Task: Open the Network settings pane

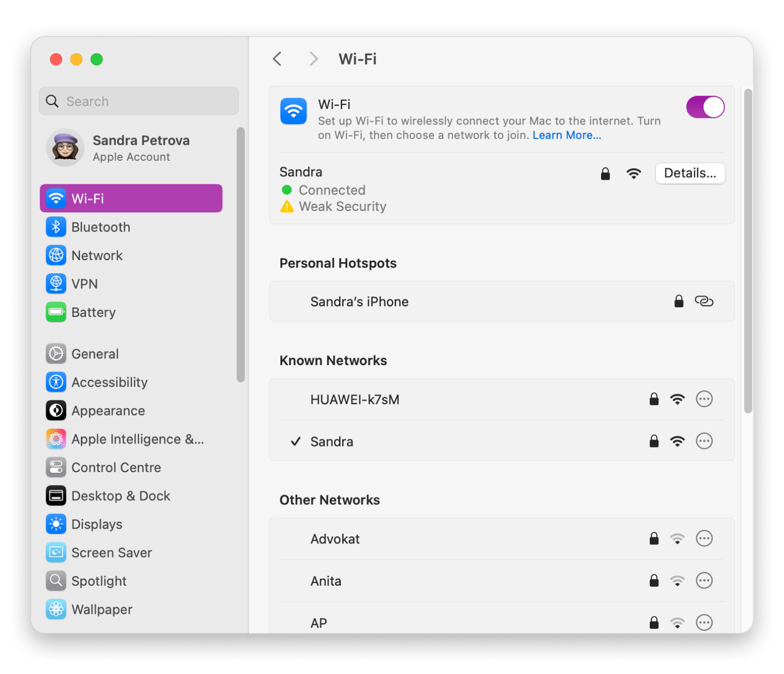Action: [97, 256]
